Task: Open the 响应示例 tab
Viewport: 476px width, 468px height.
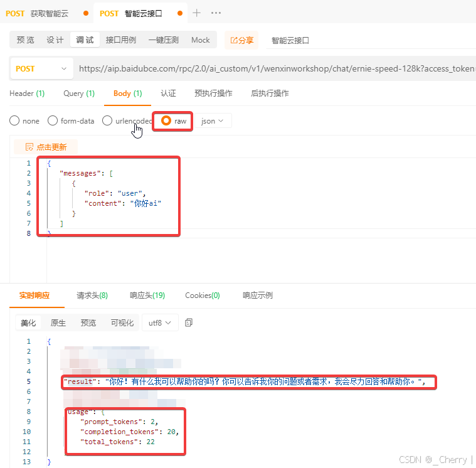Action: point(257,295)
